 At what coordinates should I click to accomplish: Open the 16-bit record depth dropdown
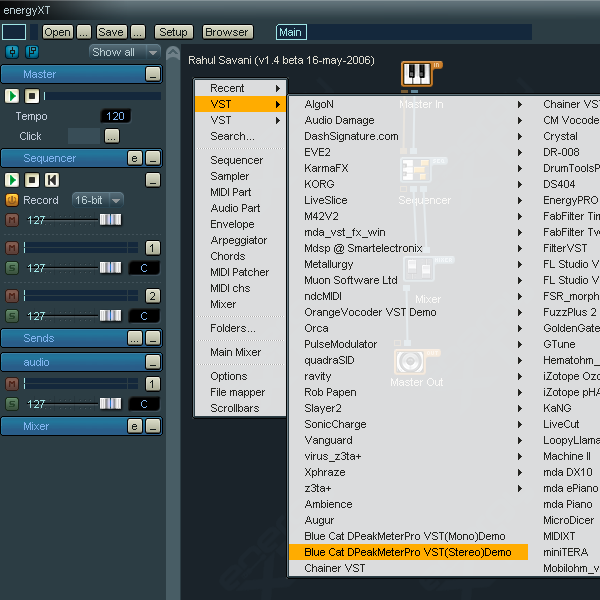[98, 200]
